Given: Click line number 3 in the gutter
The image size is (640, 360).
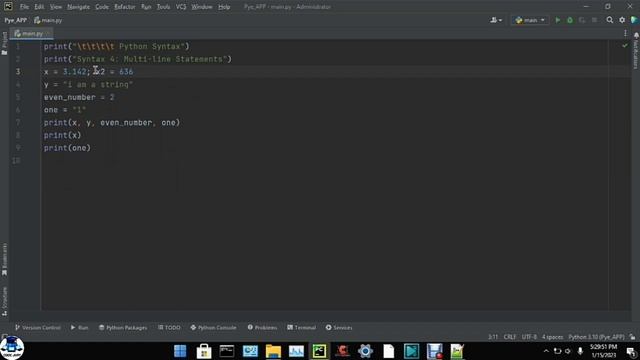Looking at the screenshot, I should pyautogui.click(x=18, y=72).
